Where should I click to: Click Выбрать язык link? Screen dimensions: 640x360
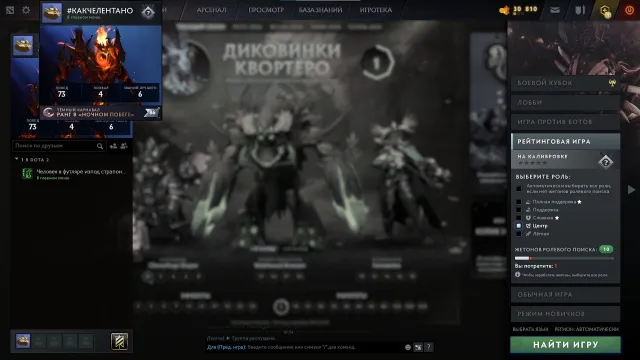point(530,329)
